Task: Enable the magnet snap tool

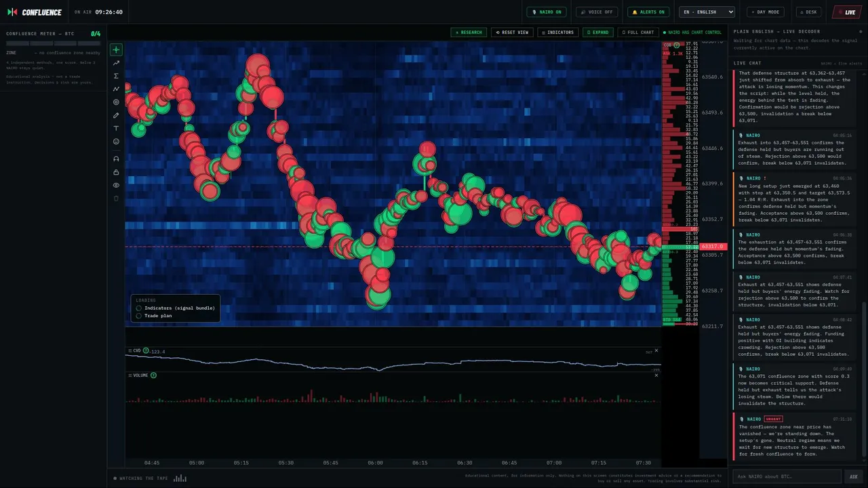Action: coord(116,159)
